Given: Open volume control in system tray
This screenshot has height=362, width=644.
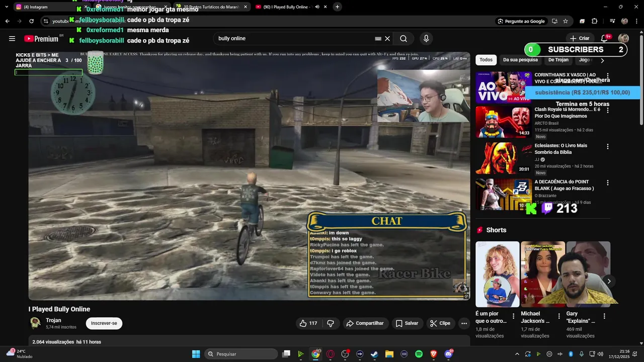Looking at the screenshot, I should pos(600,354).
